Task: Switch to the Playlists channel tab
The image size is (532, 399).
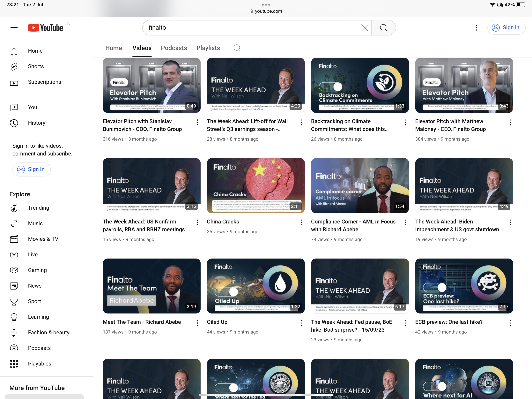Action: point(208,48)
